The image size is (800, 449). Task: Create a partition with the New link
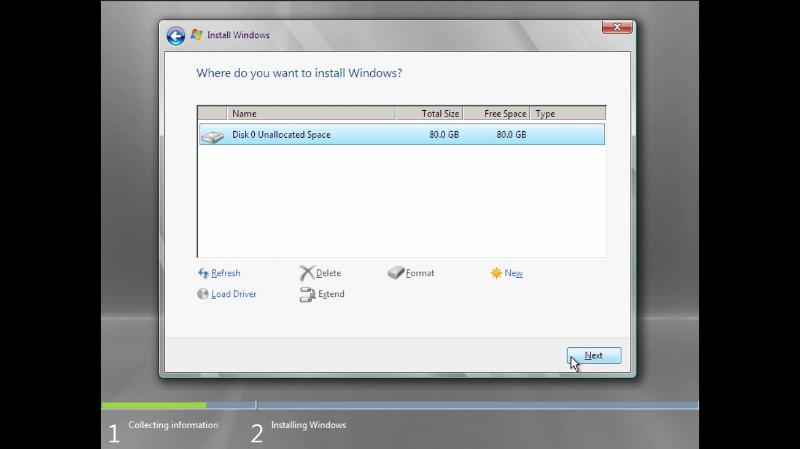pyautogui.click(x=513, y=273)
